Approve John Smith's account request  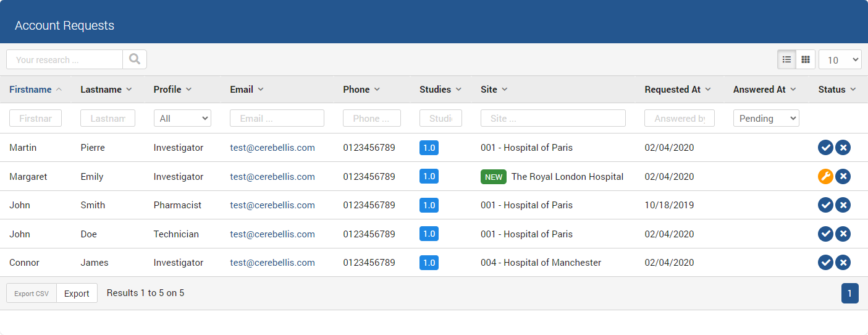(825, 205)
